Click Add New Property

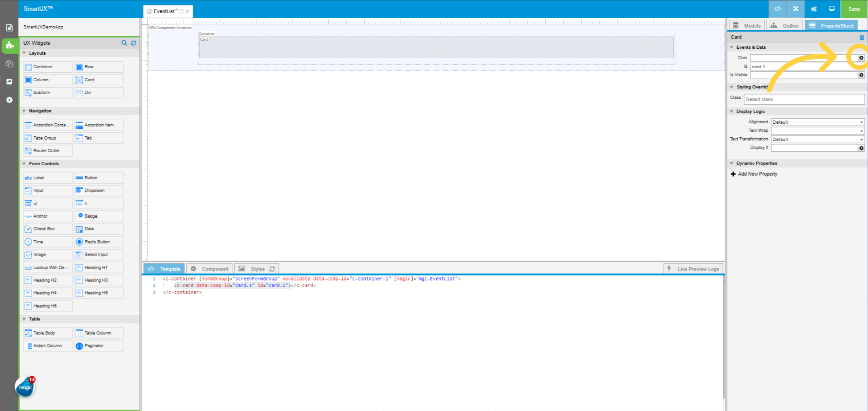click(x=754, y=174)
